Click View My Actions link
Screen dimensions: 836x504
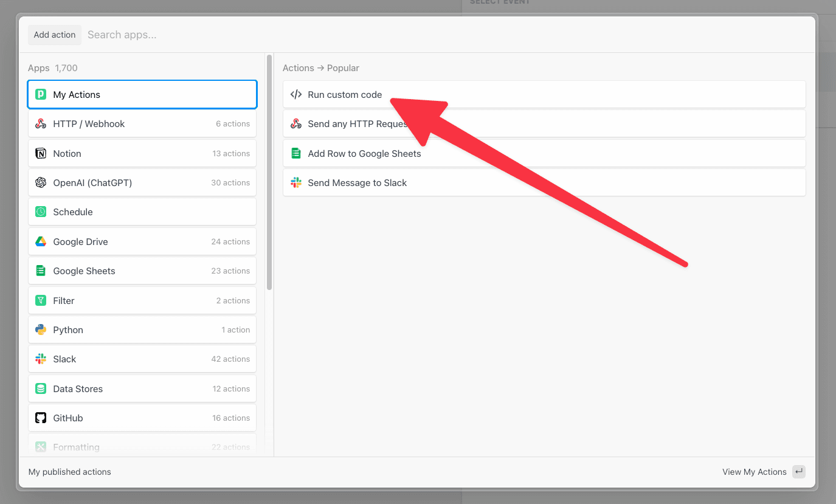755,472
